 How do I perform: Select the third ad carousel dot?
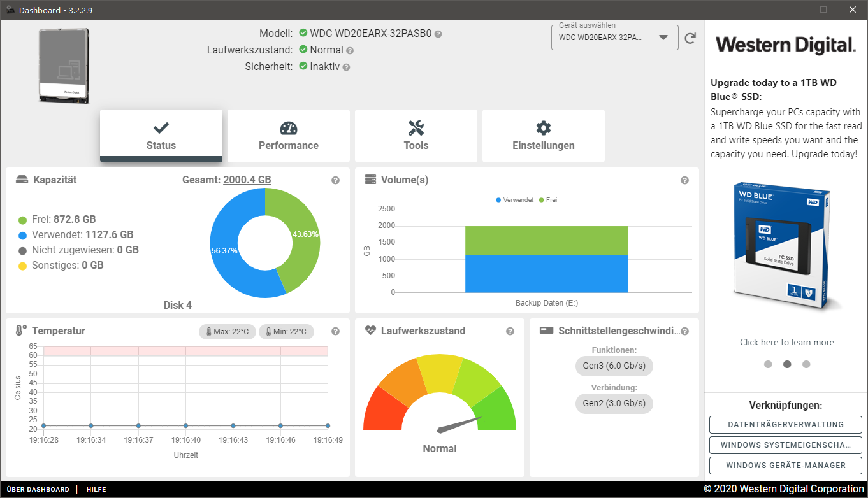point(806,364)
